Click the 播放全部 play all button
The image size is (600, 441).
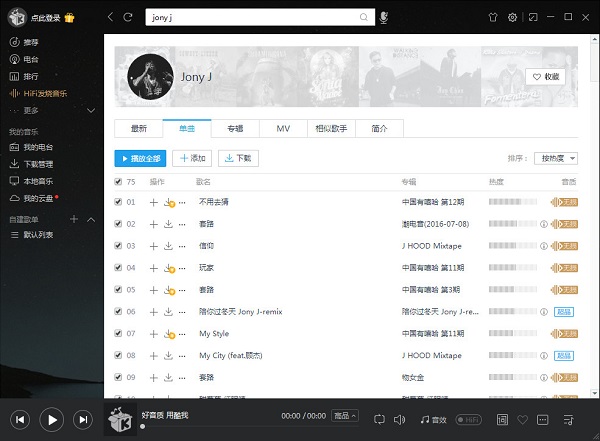click(140, 158)
